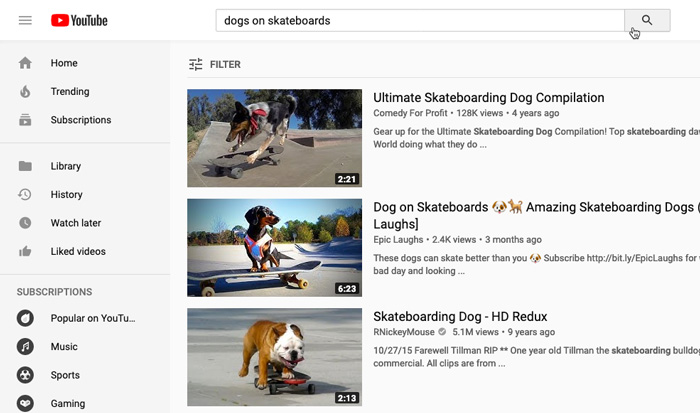
Task: Open History via the clock icon
Action: pos(25,195)
